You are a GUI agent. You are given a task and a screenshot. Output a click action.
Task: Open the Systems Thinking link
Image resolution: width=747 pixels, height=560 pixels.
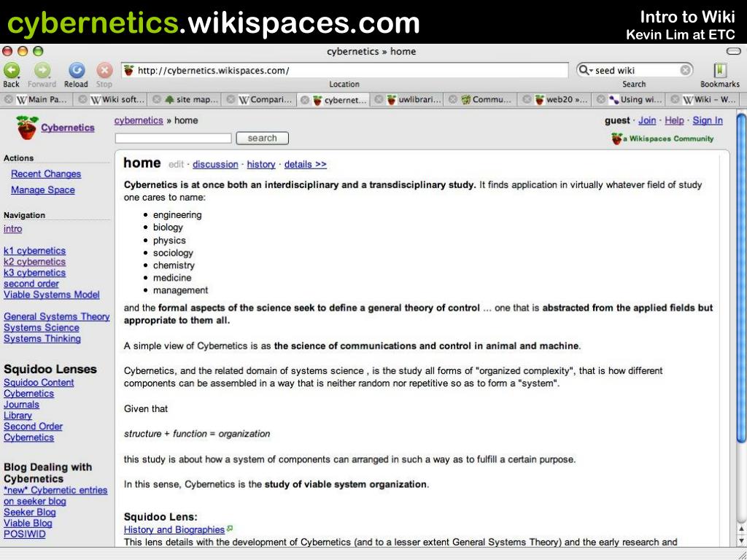pyautogui.click(x=42, y=338)
